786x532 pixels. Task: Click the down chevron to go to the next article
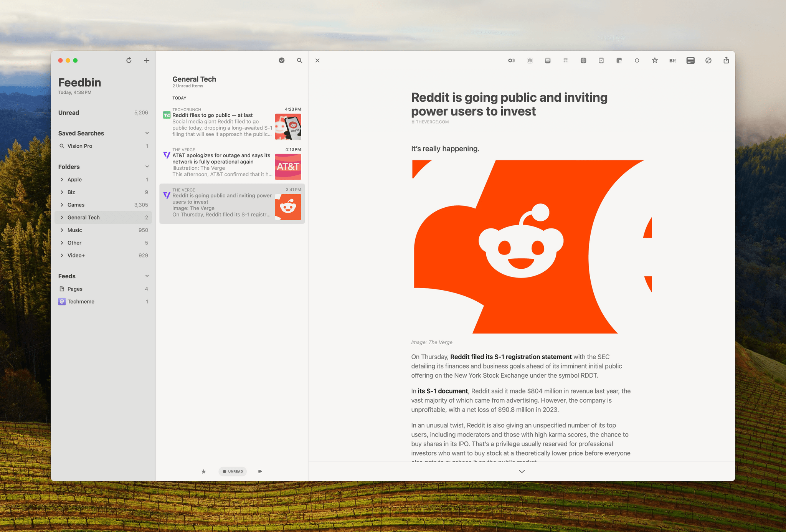(522, 471)
